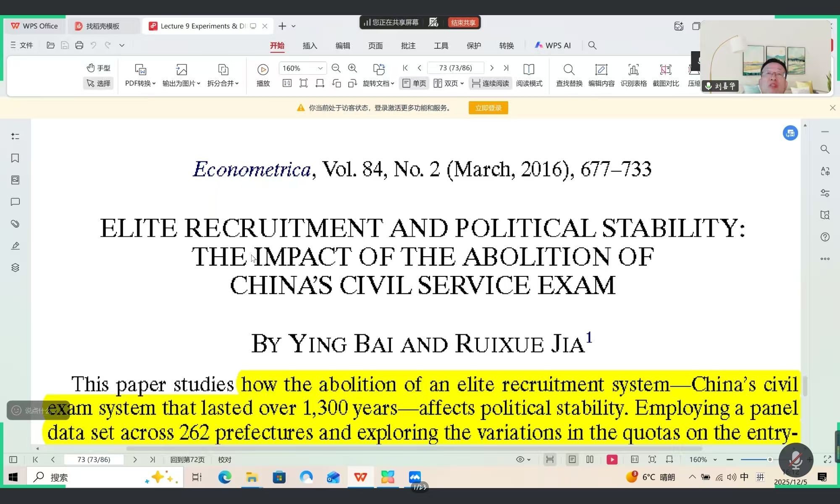Open the comments panel sidebar icon
Screen dimensions: 840x504
pos(15,202)
